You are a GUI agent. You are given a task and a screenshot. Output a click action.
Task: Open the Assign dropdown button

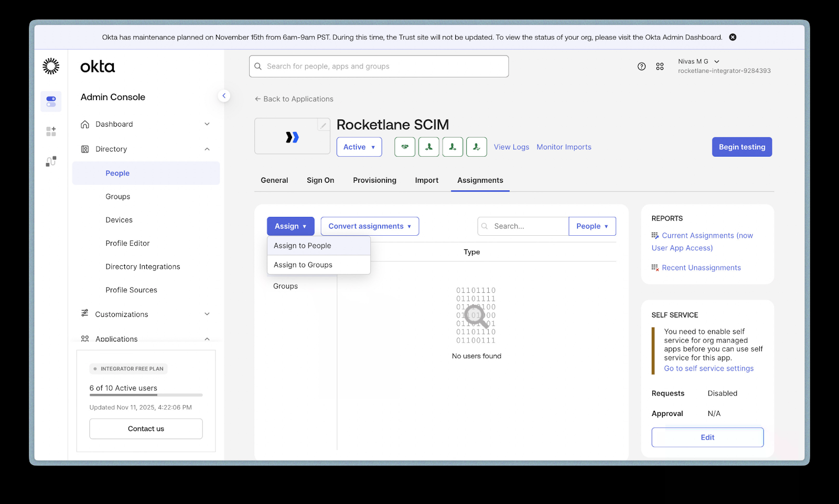click(x=291, y=226)
